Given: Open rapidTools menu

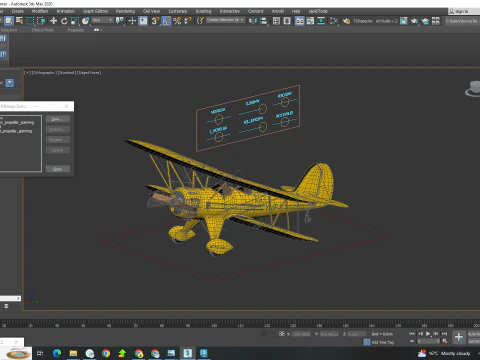Looking at the screenshot, I should click(318, 11).
